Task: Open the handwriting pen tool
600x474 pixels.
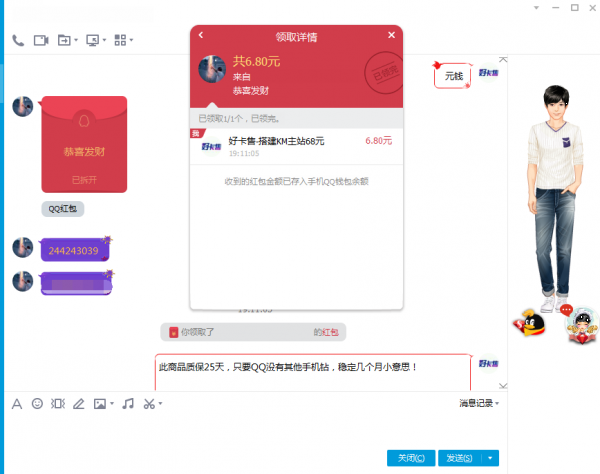Action: [x=78, y=404]
